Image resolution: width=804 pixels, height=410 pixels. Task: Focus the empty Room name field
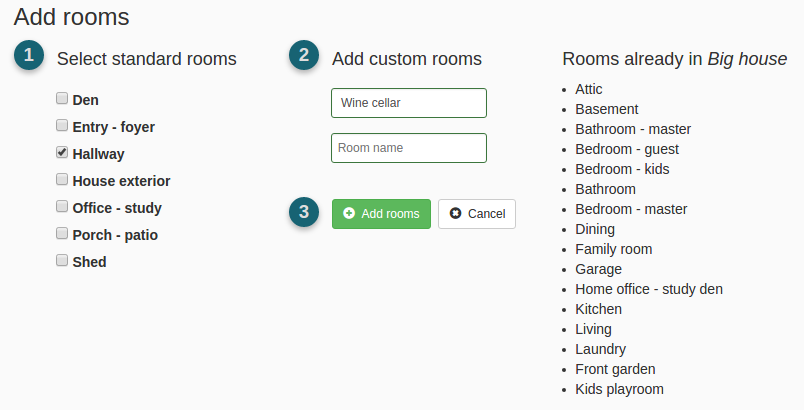tap(409, 148)
